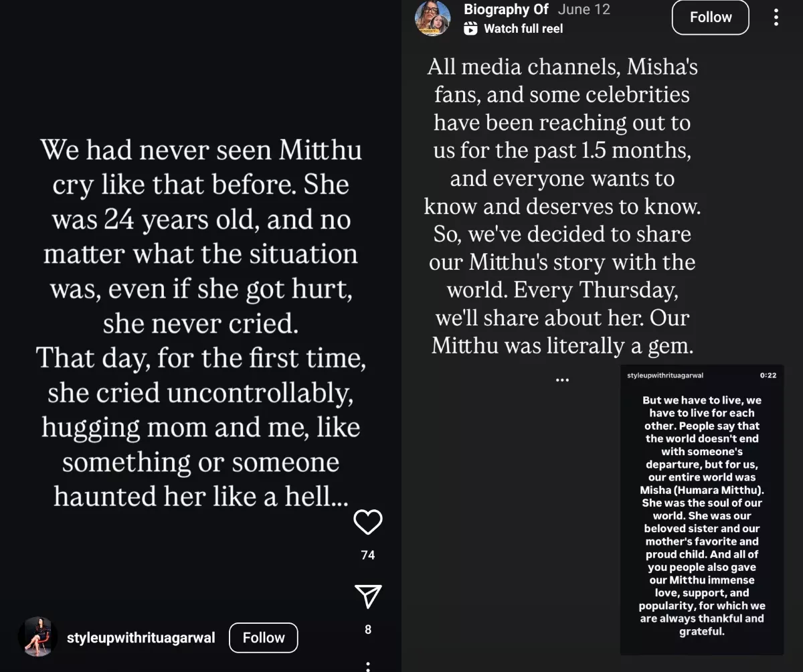Click the reel icon beside Watch full reel
The width and height of the screenshot is (803, 672).
tap(471, 28)
